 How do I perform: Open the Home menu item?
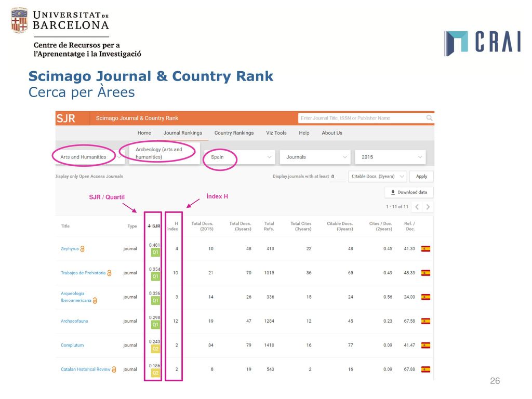click(144, 133)
